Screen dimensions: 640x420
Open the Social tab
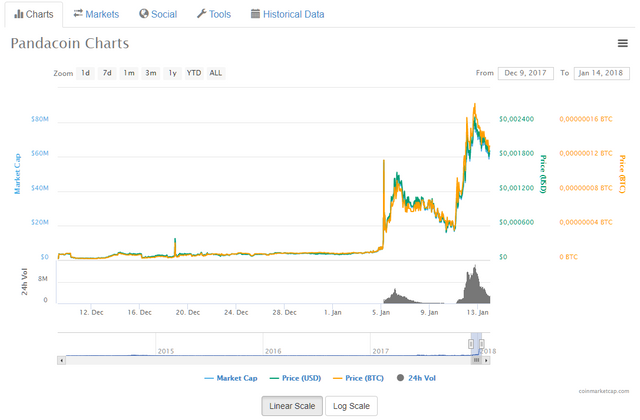158,15
